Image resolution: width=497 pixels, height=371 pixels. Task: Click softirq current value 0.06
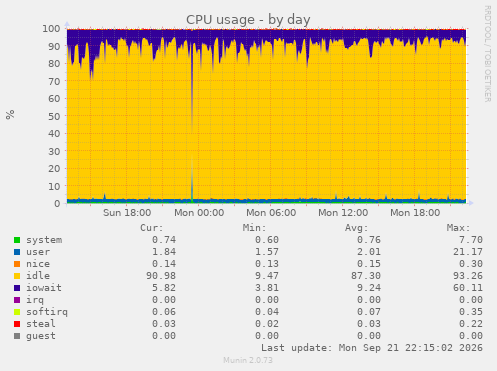[x=164, y=312]
